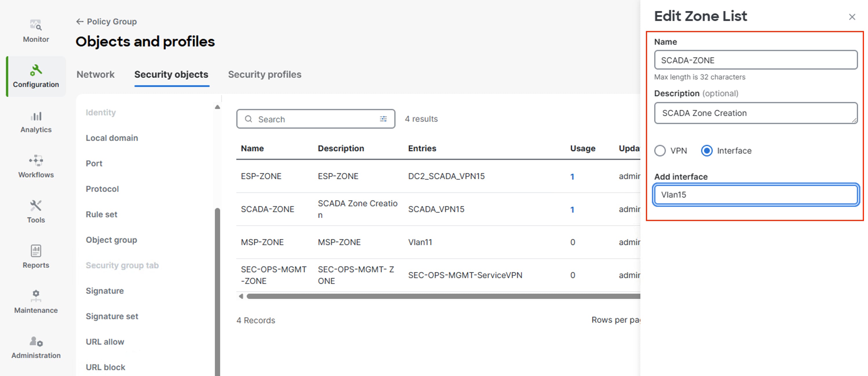The width and height of the screenshot is (868, 376).
Task: Select the VPN radio button
Action: (660, 150)
